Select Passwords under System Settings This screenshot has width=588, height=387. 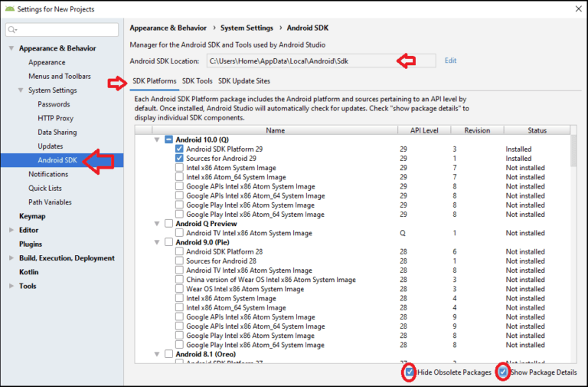point(54,104)
